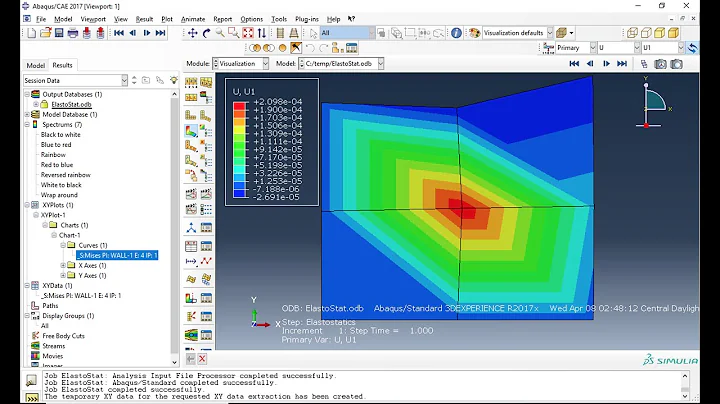The image size is (720, 404).
Task: Open the Result menu
Action: [x=144, y=19]
